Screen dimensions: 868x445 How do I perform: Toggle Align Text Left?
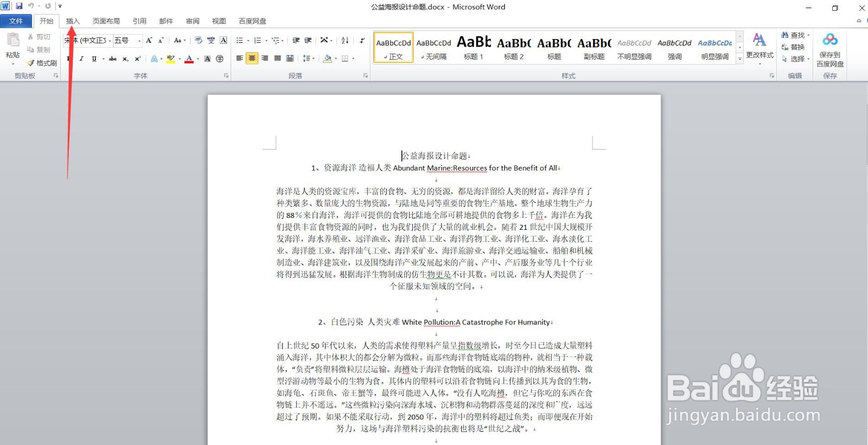pyautogui.click(x=240, y=58)
